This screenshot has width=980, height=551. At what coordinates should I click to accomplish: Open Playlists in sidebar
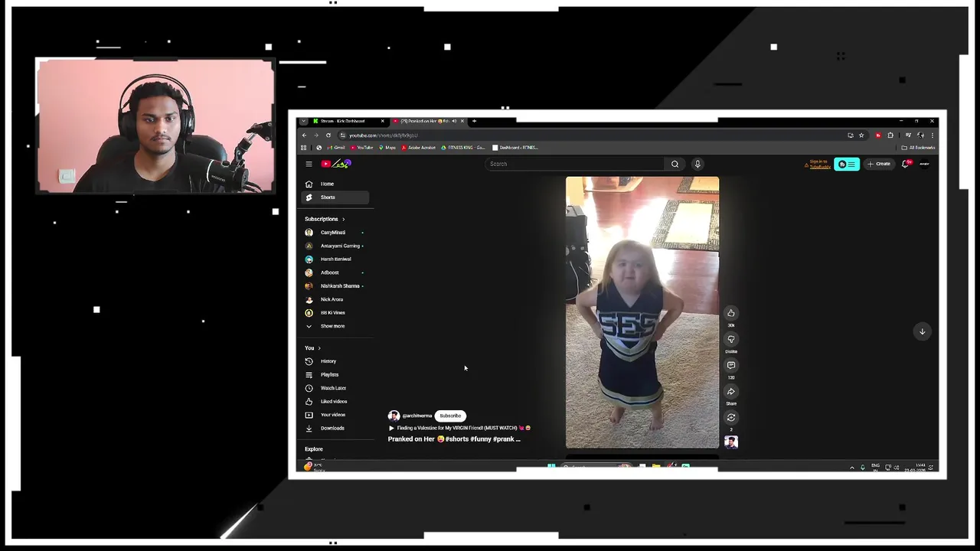[x=335, y=375]
